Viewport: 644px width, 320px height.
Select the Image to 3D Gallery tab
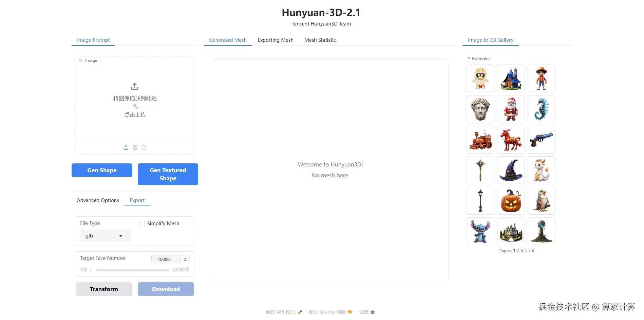[x=491, y=40]
